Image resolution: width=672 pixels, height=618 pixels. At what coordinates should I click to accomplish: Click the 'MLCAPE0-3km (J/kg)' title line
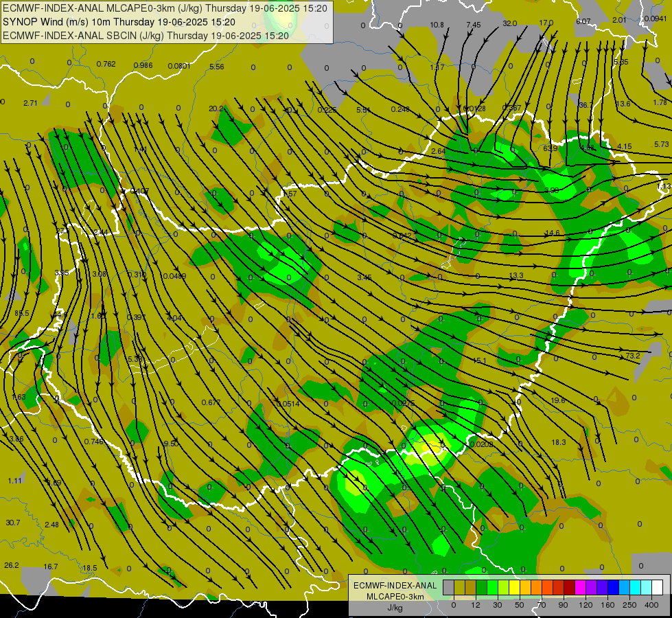(x=165, y=8)
